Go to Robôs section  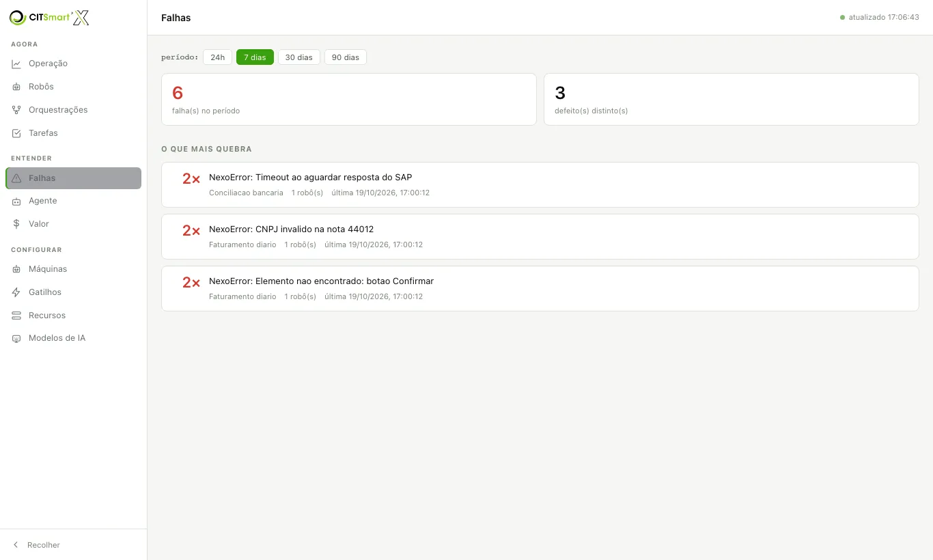74,87
